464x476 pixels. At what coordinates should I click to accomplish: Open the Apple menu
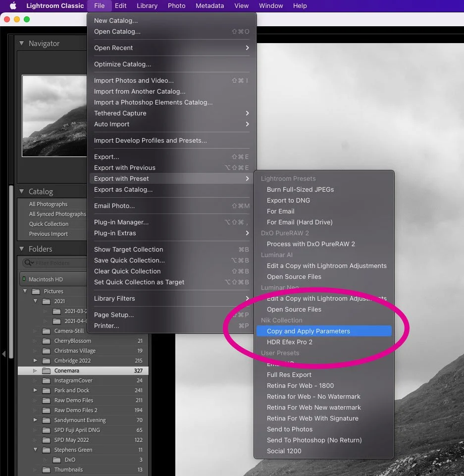(x=13, y=5)
